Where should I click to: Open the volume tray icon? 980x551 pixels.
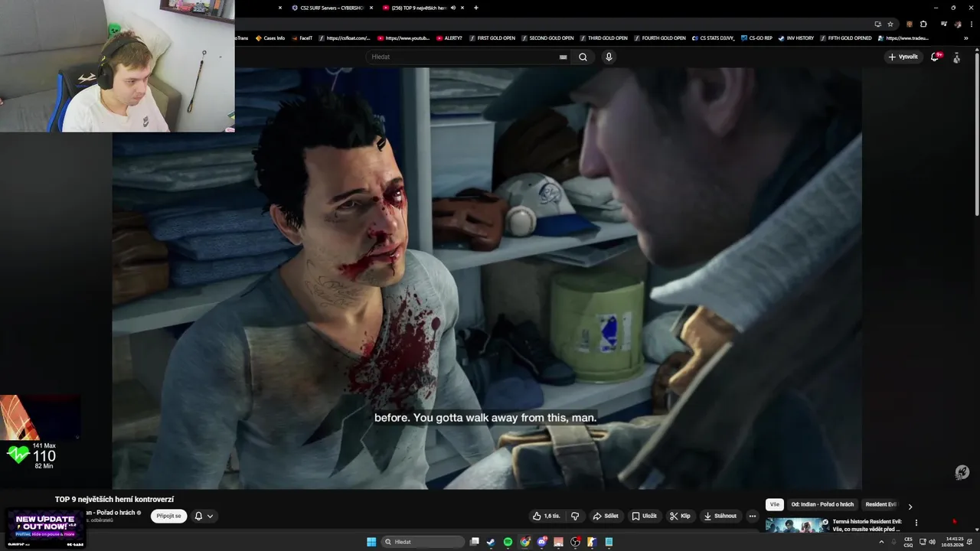click(932, 542)
